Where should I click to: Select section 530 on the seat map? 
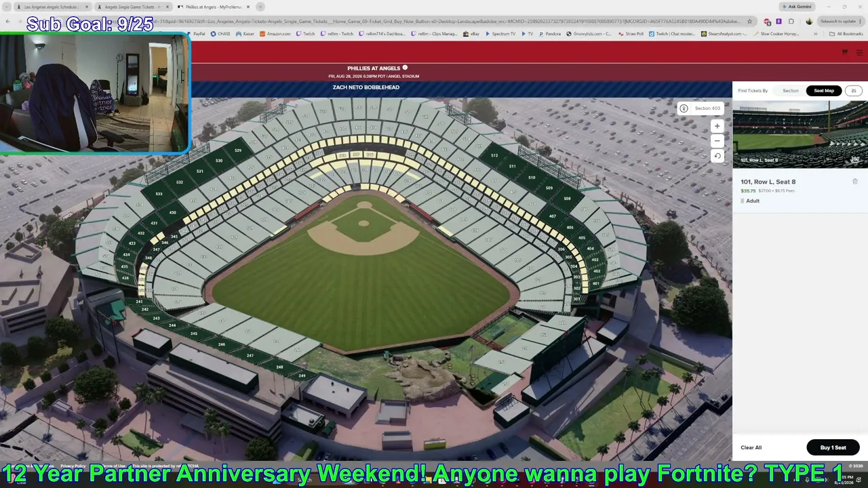tap(219, 161)
